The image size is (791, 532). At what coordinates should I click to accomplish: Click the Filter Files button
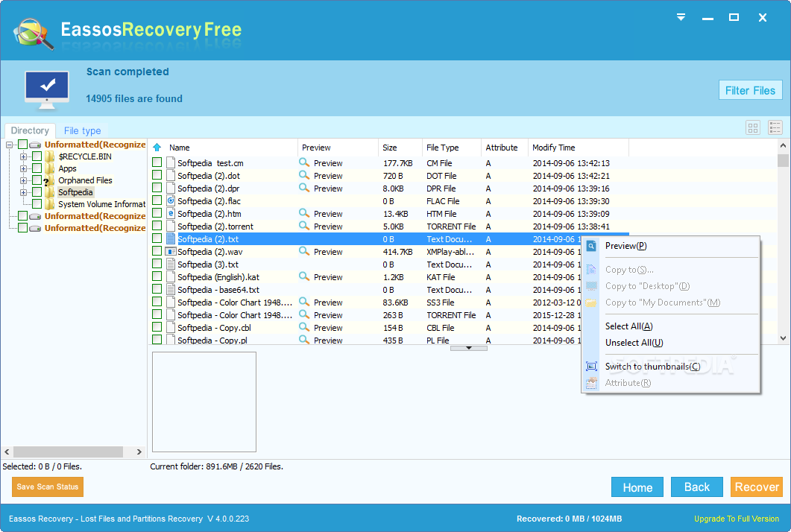point(750,90)
